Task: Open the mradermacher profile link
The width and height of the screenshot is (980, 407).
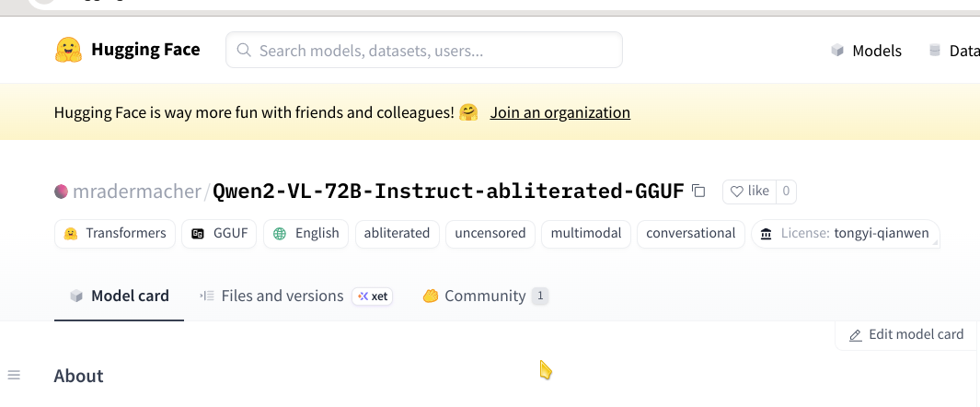Action: tap(137, 192)
